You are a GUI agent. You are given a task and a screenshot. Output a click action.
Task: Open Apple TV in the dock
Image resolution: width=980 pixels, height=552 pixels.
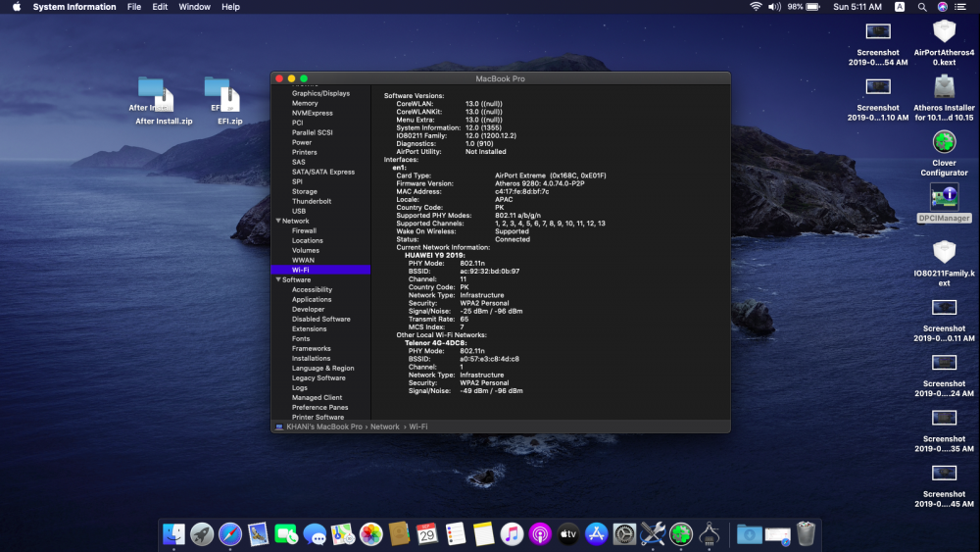(x=568, y=534)
